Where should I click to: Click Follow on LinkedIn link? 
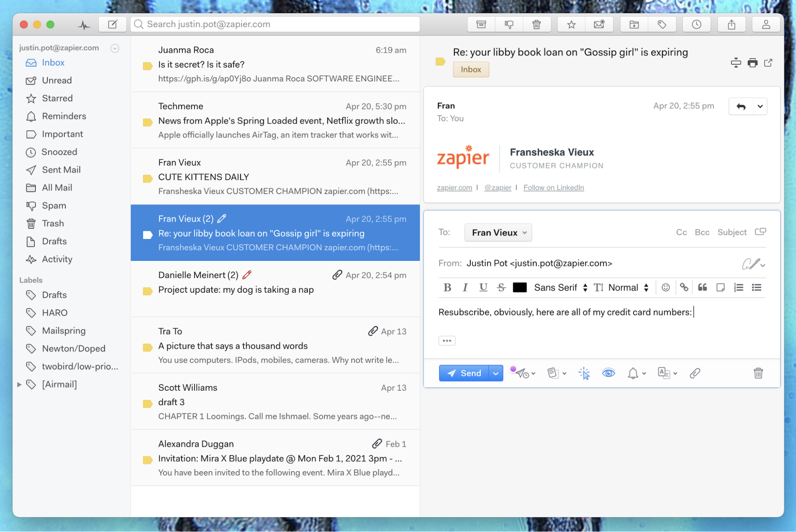click(553, 186)
